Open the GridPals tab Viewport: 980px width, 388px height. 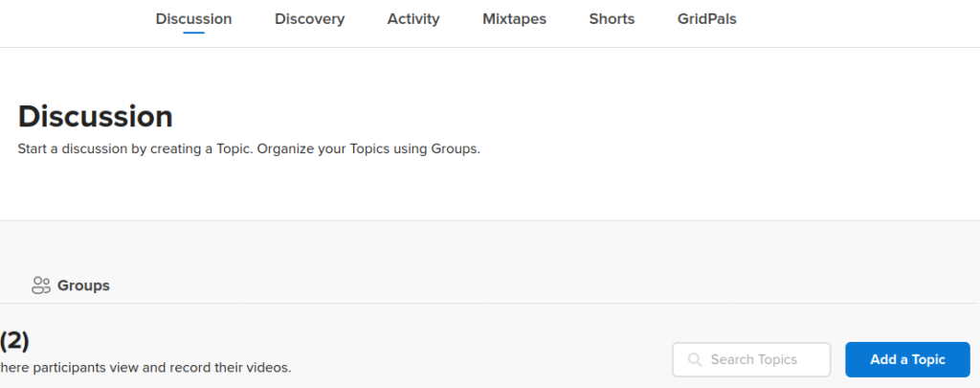[707, 19]
